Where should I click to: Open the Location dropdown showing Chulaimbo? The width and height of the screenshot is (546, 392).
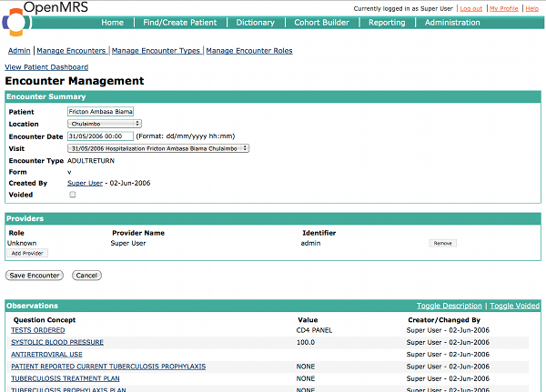(x=105, y=124)
